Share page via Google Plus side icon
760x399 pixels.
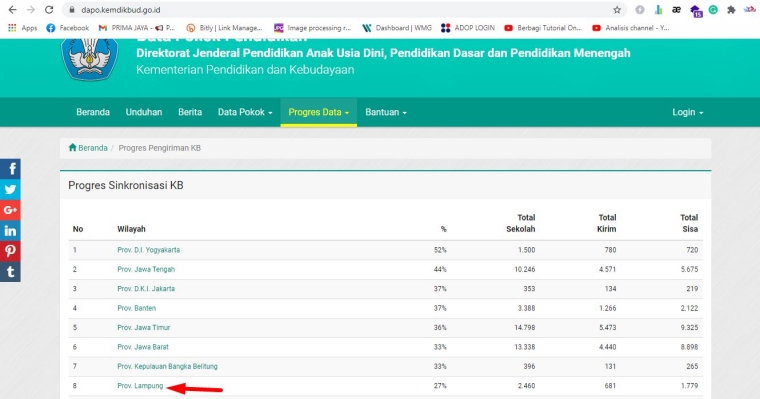10,210
